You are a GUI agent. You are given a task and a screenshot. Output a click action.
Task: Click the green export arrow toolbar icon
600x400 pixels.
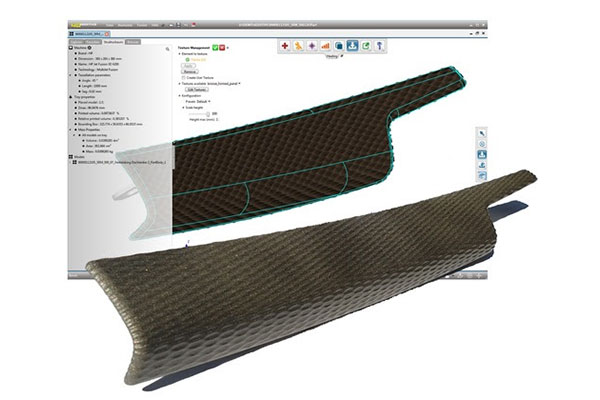(366, 46)
